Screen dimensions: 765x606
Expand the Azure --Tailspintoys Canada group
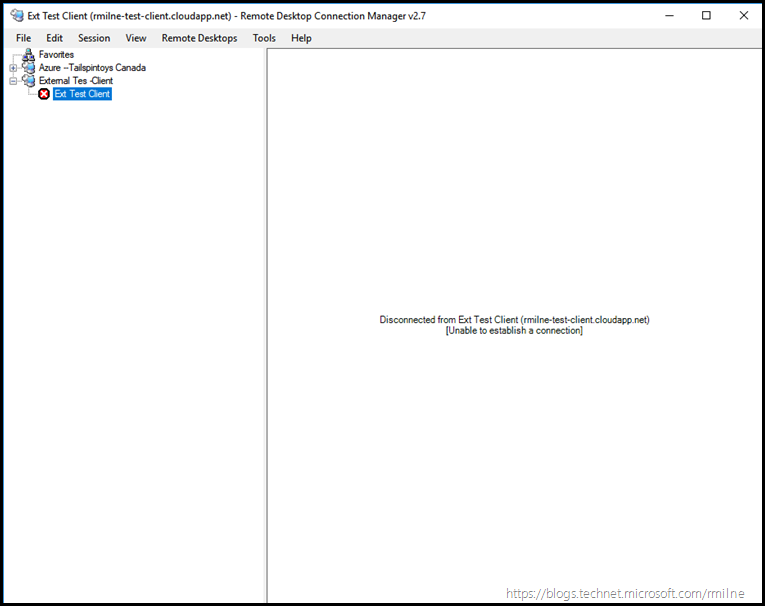pos(13,68)
